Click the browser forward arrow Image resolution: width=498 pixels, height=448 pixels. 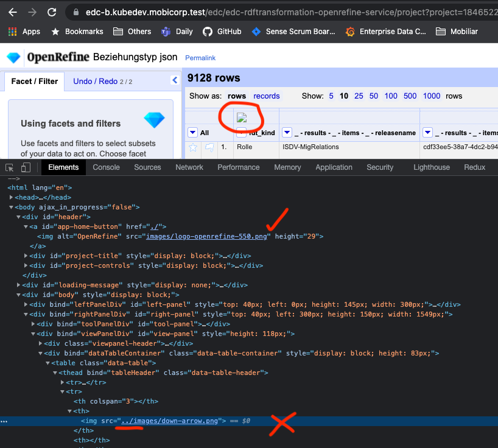coord(32,12)
